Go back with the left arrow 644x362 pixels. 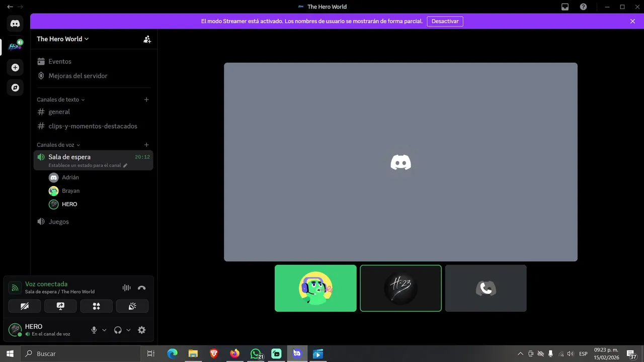[x=10, y=7]
